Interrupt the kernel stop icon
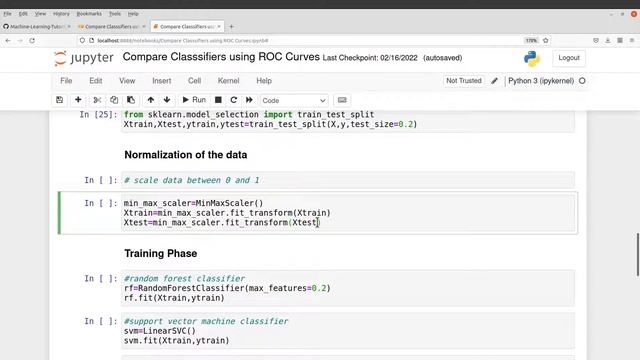 [218, 100]
